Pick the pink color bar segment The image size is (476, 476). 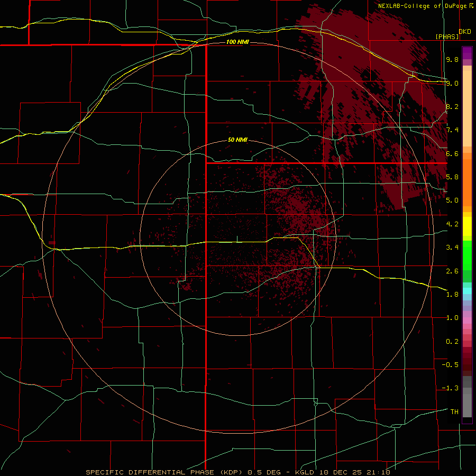(x=467, y=321)
